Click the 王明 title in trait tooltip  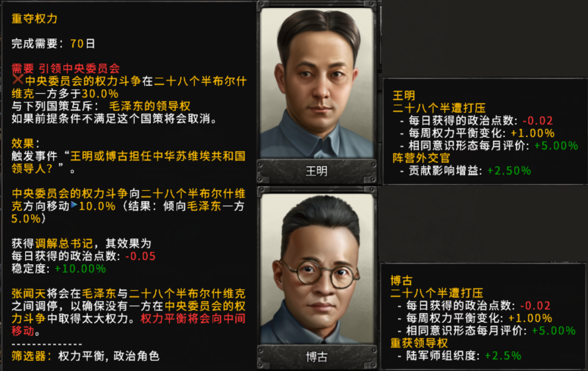click(x=404, y=95)
